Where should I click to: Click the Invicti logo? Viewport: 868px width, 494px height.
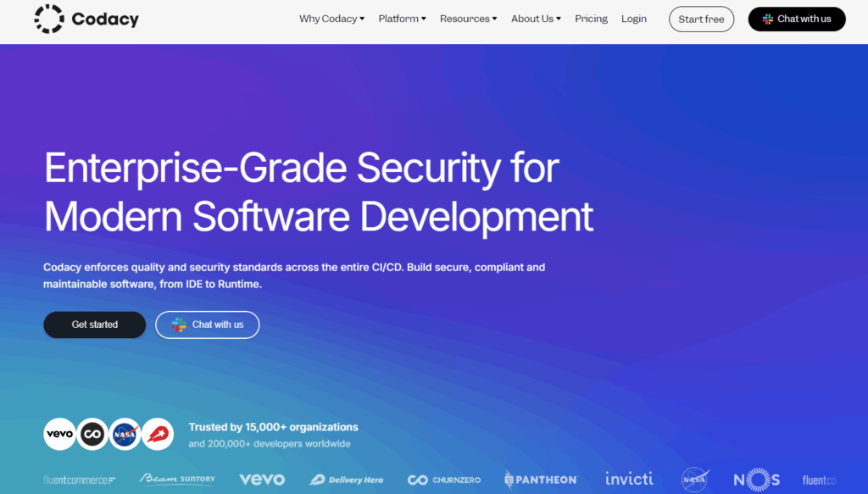click(x=629, y=479)
